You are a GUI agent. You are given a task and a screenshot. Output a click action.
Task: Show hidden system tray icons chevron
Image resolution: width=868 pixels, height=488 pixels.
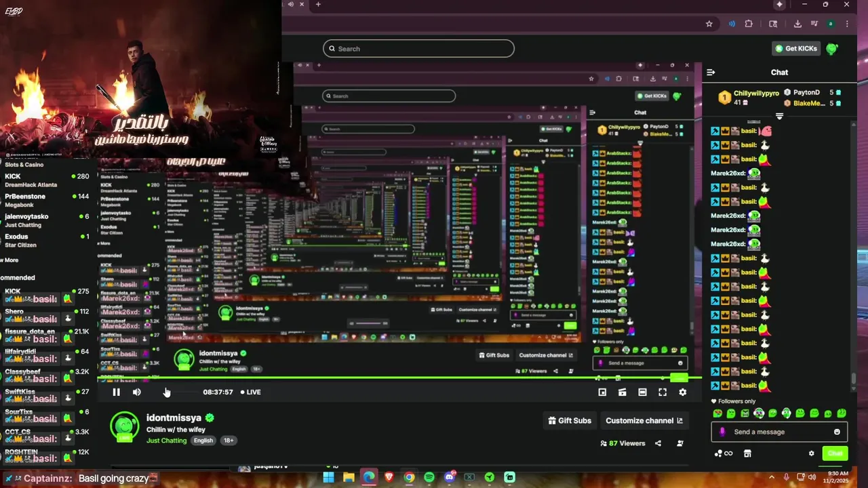772,477
